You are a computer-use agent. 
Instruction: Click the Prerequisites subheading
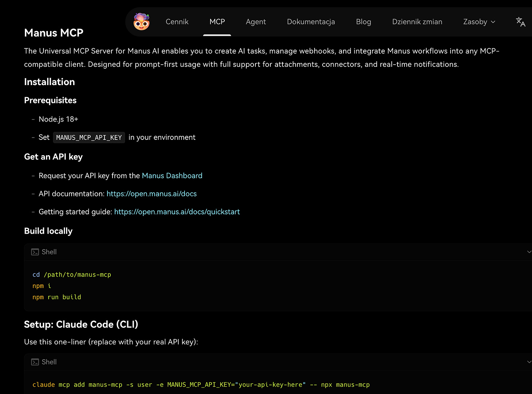50,100
